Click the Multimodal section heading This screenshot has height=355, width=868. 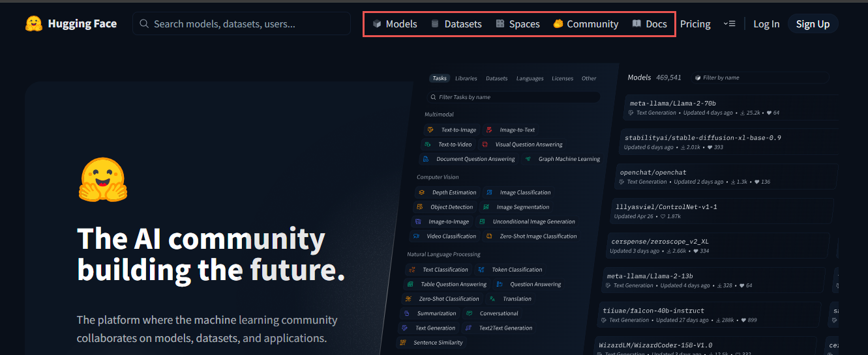(x=439, y=114)
